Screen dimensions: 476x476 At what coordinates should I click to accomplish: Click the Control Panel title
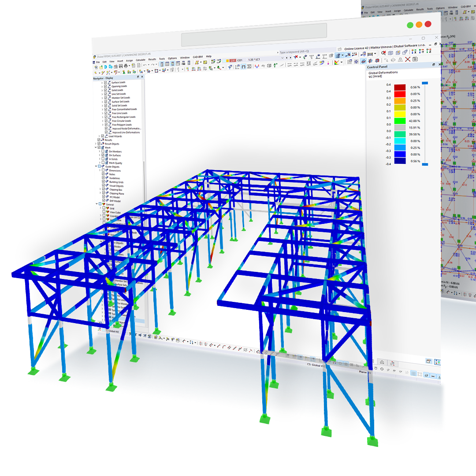pos(377,67)
